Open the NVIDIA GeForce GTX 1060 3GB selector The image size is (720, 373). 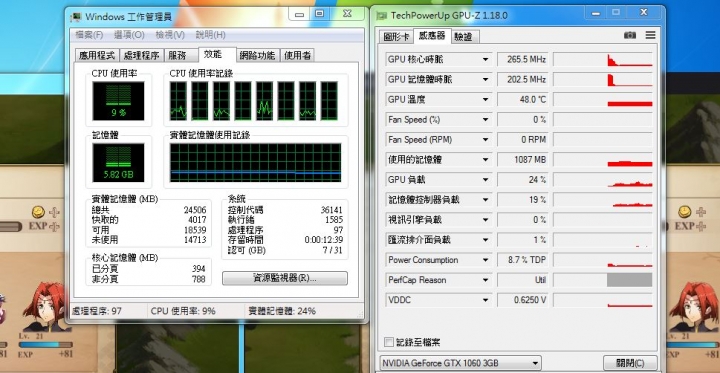(x=461, y=363)
